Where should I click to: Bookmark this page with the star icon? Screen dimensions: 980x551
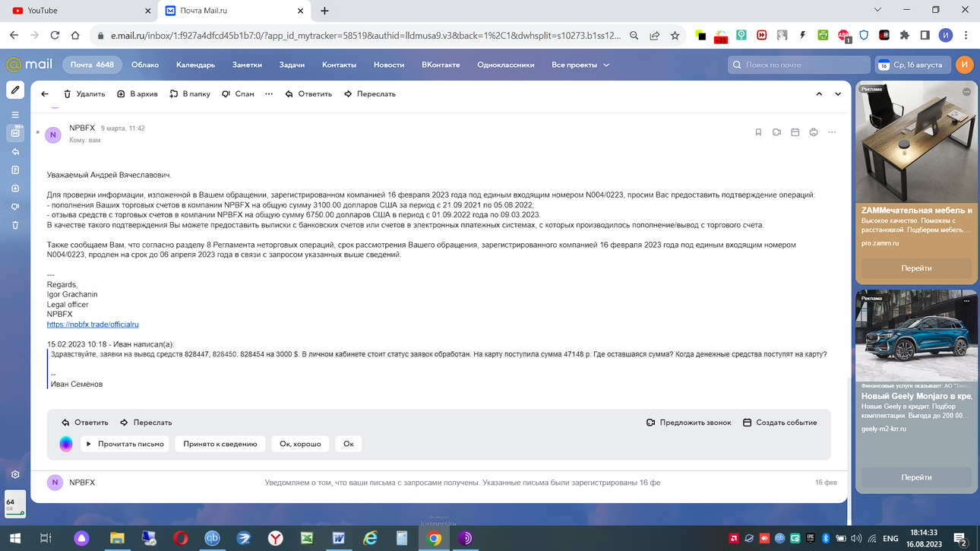coord(675,35)
